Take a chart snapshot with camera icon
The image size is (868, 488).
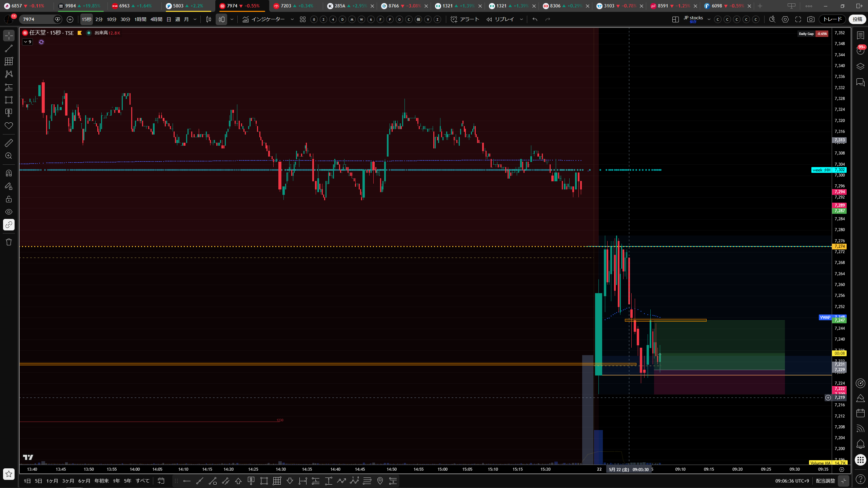[811, 19]
